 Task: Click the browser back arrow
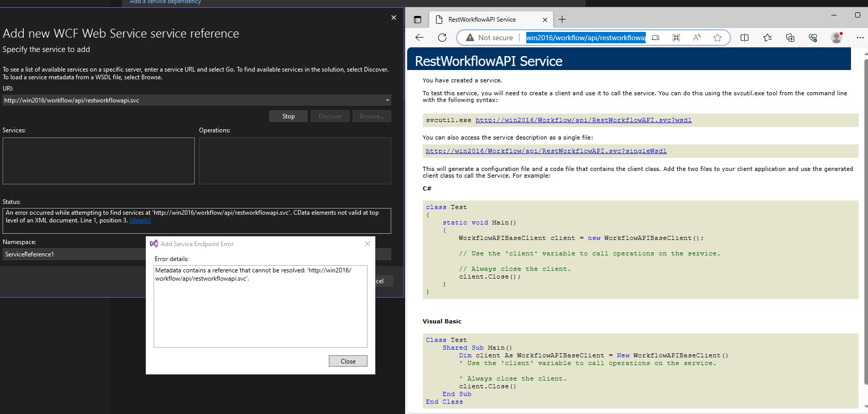coord(420,38)
